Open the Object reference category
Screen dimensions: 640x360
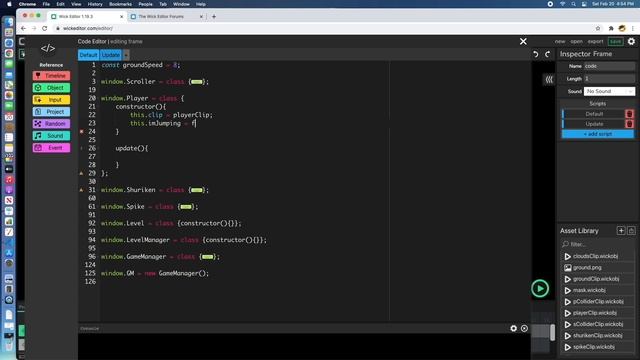pyautogui.click(x=51, y=88)
